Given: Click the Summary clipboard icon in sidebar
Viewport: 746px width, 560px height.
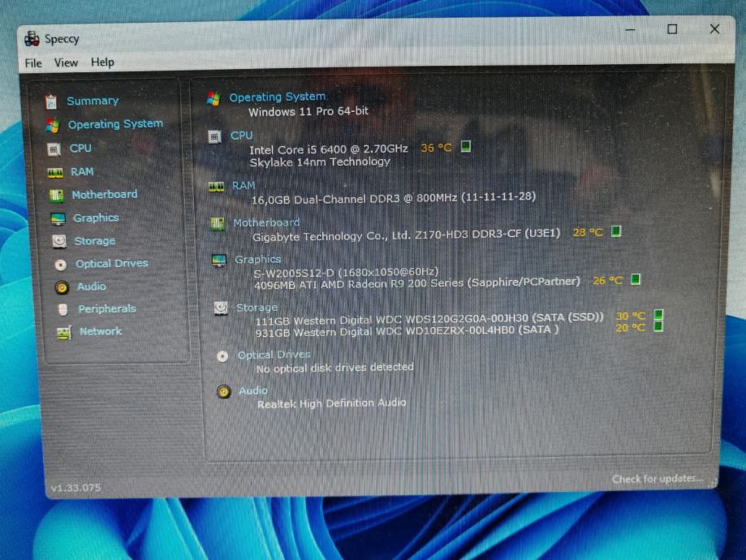Looking at the screenshot, I should (x=50, y=101).
